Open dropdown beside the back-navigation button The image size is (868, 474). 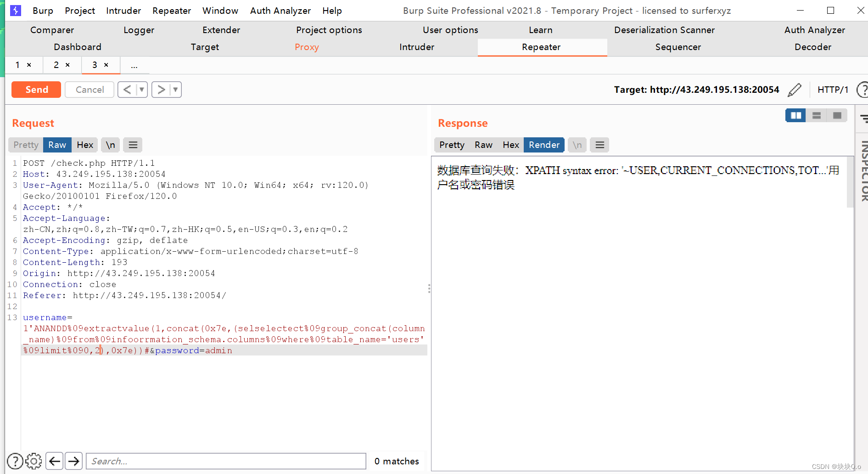click(x=142, y=90)
